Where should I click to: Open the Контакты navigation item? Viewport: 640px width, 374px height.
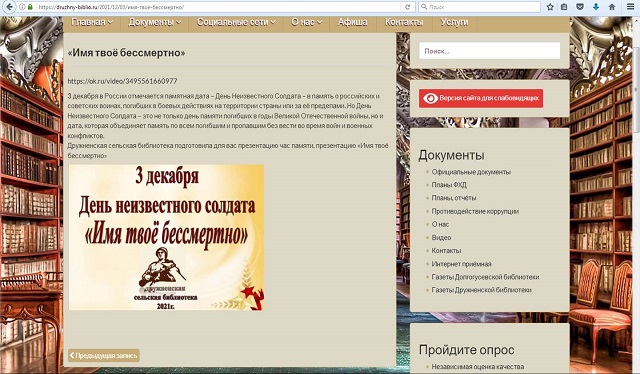coord(404,22)
